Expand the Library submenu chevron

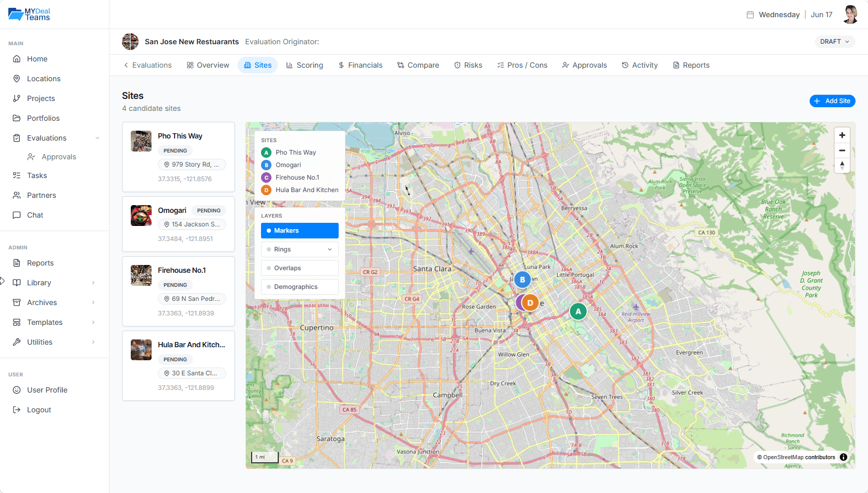[x=93, y=283]
